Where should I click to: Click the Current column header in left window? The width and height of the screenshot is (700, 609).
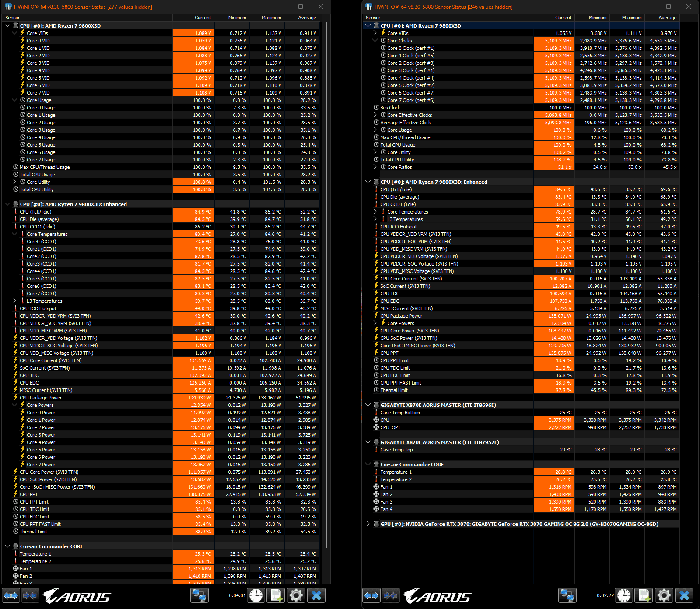[193, 18]
